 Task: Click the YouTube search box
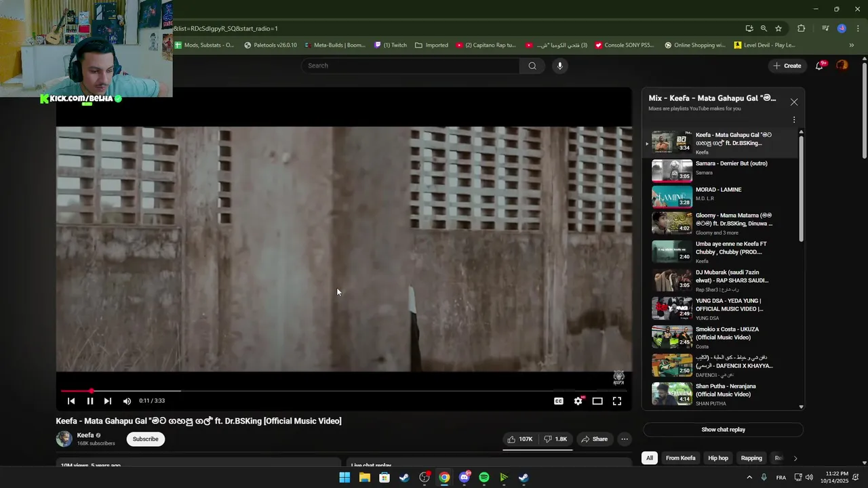(x=411, y=66)
